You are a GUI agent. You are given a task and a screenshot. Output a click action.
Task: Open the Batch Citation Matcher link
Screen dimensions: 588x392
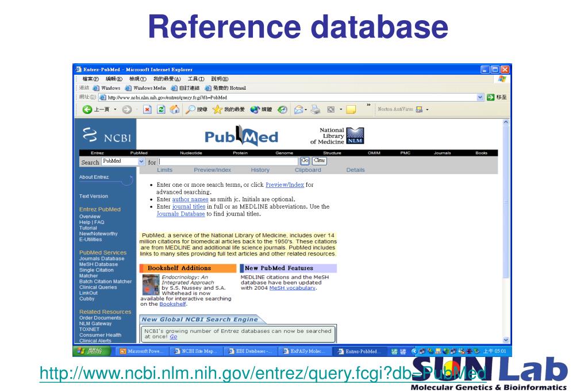point(105,281)
